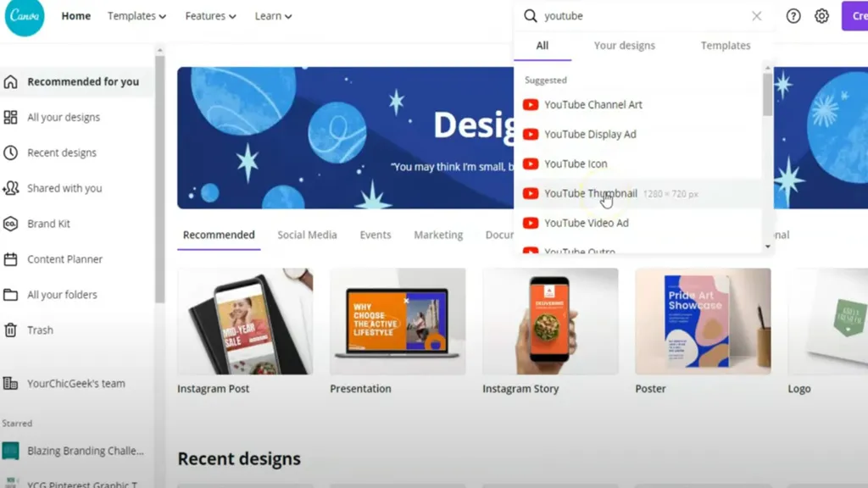The width and height of the screenshot is (868, 488).
Task: Click YouTube logo beside YouTube Icon
Action: [531, 164]
